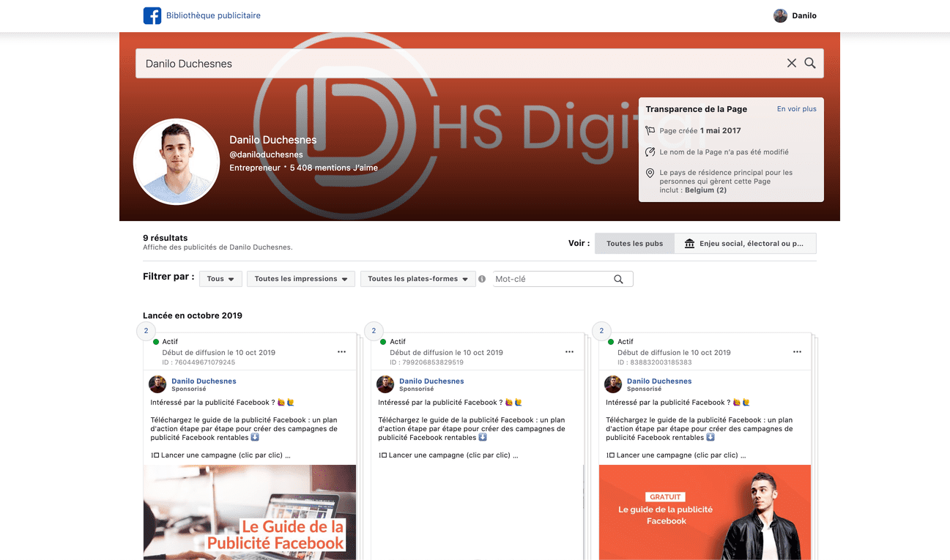Screen dimensions: 950x560
Task: Click advertiser avatar in first ad card
Action: [x=157, y=384]
